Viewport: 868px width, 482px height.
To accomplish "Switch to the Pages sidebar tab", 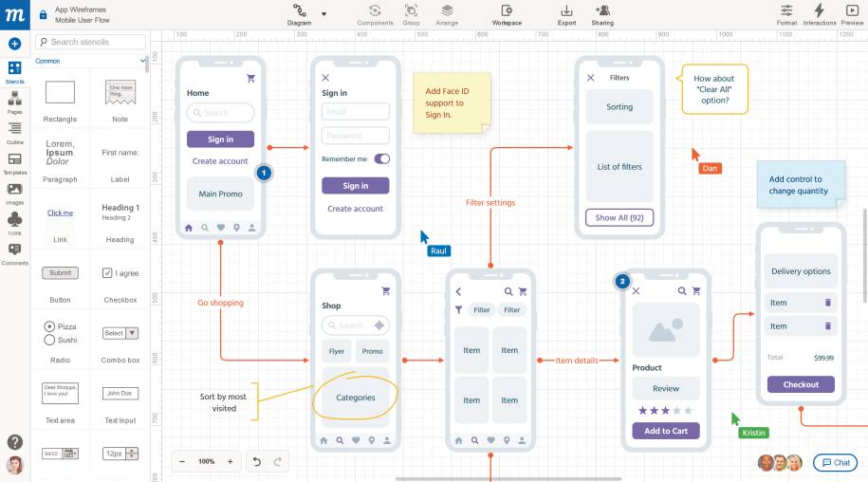I will point(15,102).
